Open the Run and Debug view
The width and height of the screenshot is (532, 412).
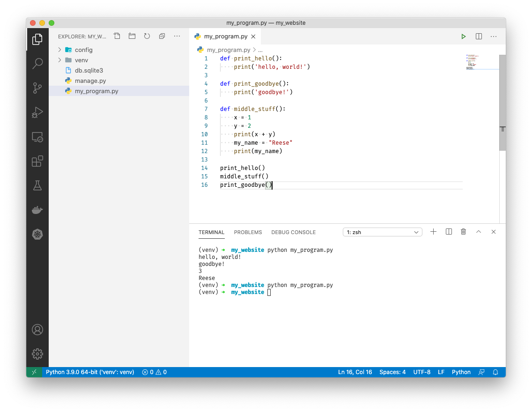pos(37,112)
